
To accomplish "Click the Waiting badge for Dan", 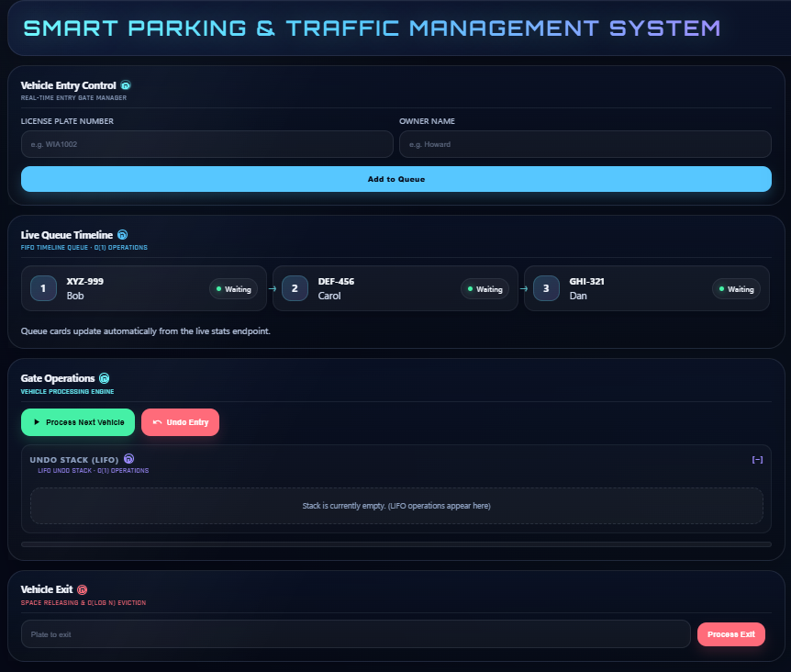I will pyautogui.click(x=736, y=289).
